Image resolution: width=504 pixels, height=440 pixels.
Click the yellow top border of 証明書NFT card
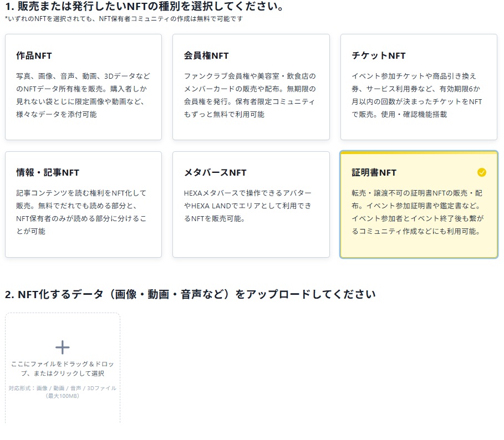pyautogui.click(x=419, y=152)
